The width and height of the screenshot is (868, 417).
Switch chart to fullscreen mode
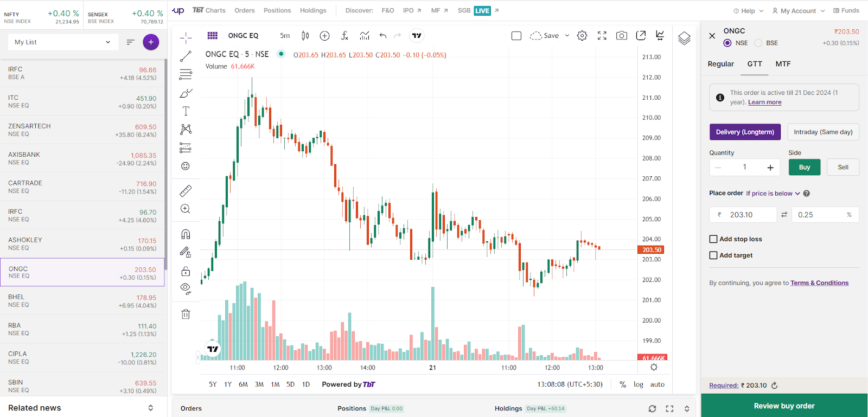point(602,36)
